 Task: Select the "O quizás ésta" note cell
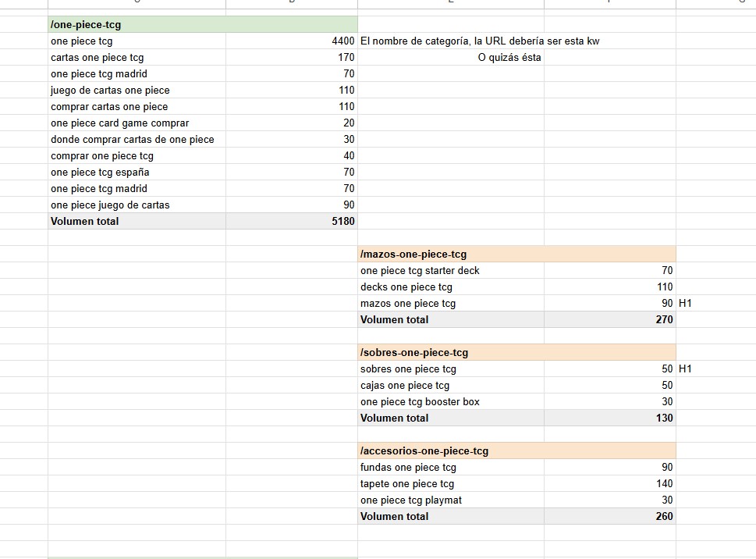tap(451, 58)
